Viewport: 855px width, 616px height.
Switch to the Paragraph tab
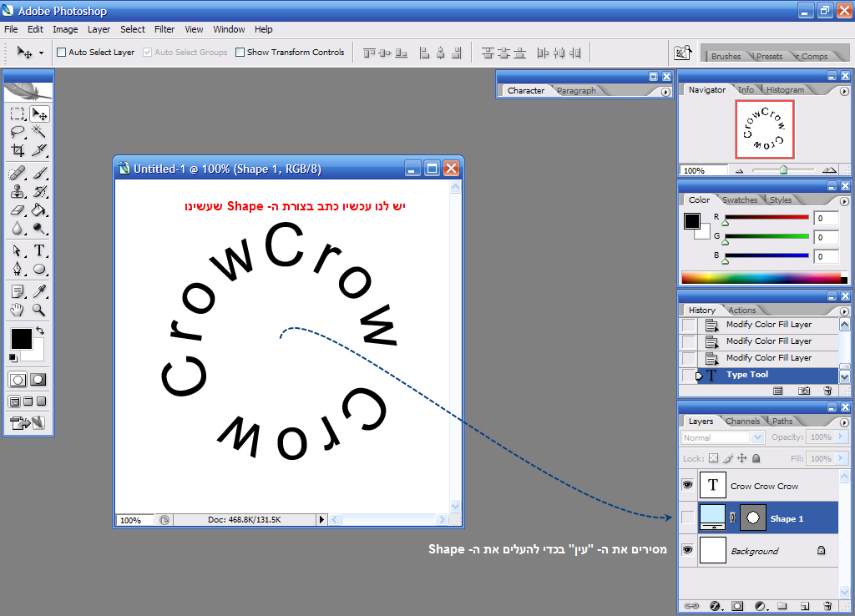pos(576,91)
